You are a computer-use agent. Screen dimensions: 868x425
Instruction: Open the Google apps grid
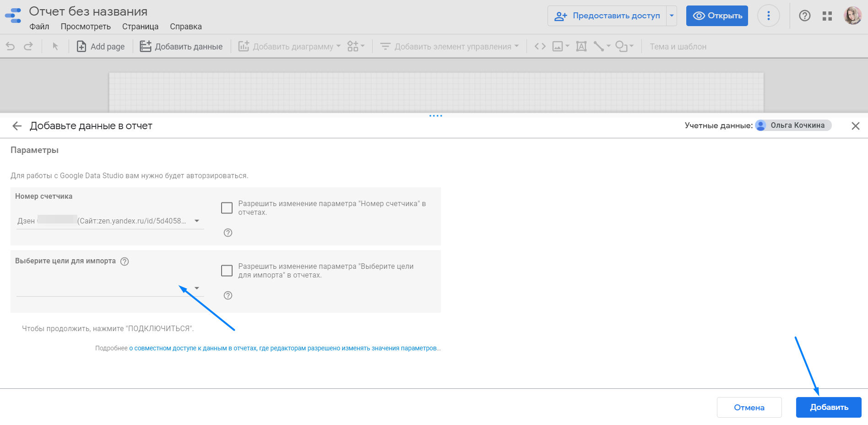(827, 16)
